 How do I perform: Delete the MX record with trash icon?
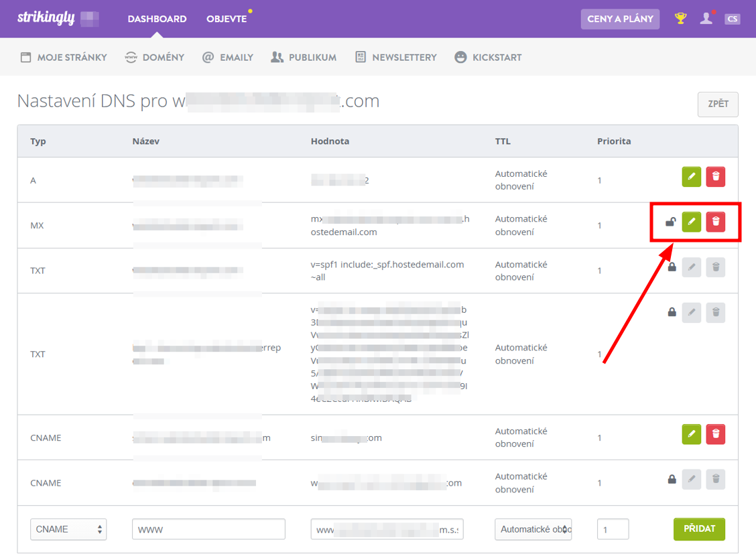tap(716, 222)
